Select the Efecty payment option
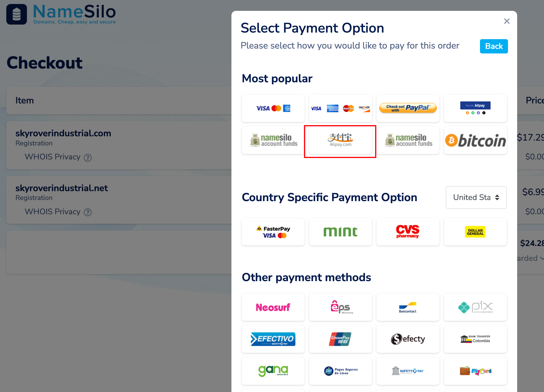Screen dimensions: 544x392 click(x=408, y=339)
